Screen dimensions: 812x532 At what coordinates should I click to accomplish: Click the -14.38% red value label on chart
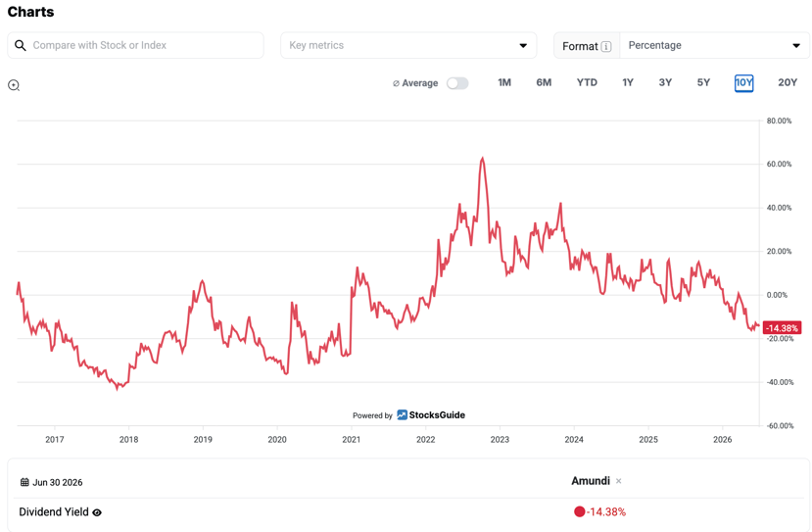click(x=782, y=328)
